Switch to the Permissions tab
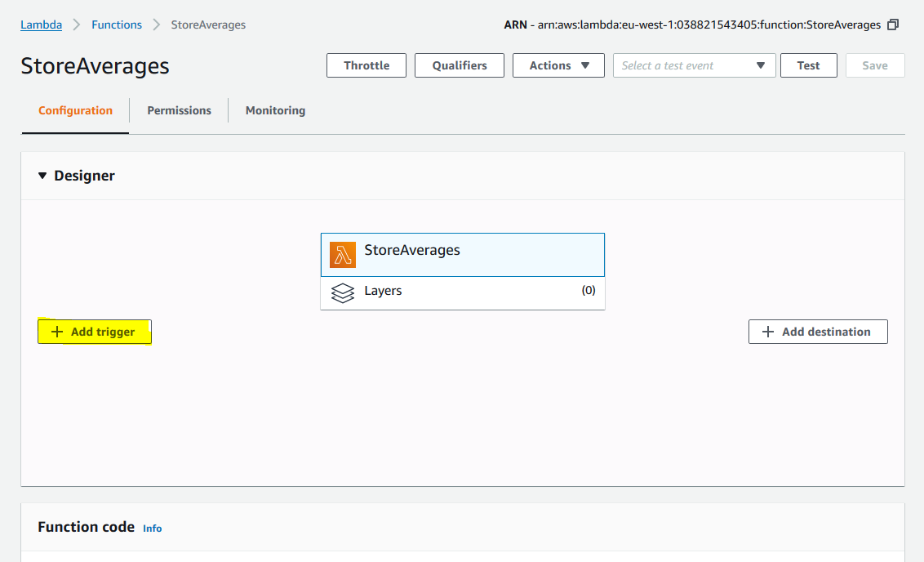 pyautogui.click(x=179, y=110)
